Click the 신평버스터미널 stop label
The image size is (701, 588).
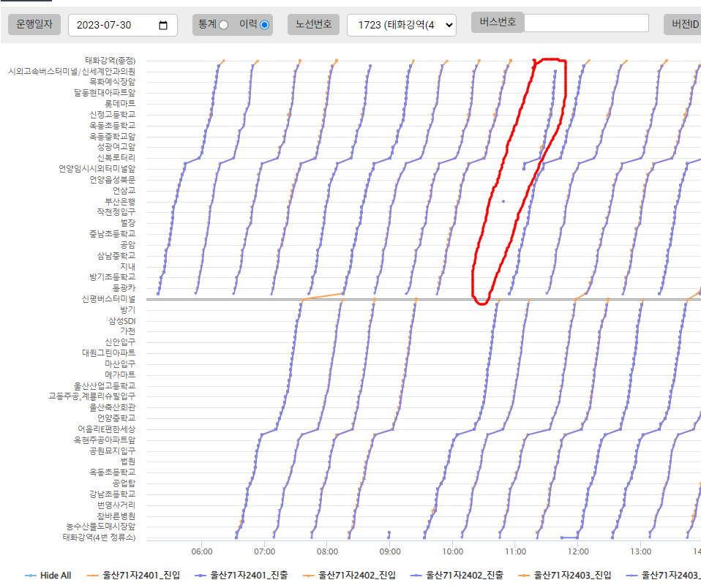pyautogui.click(x=109, y=299)
